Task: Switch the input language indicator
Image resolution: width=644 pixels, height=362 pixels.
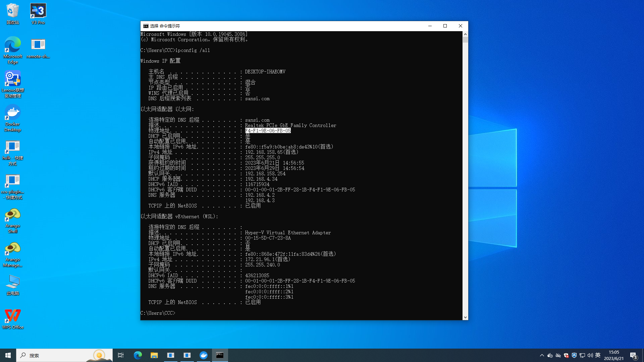Action: tap(598, 355)
